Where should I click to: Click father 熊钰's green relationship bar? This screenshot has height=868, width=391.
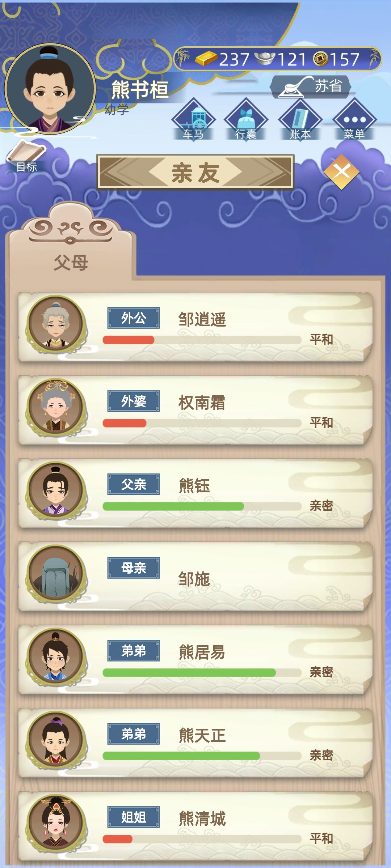coord(173,506)
